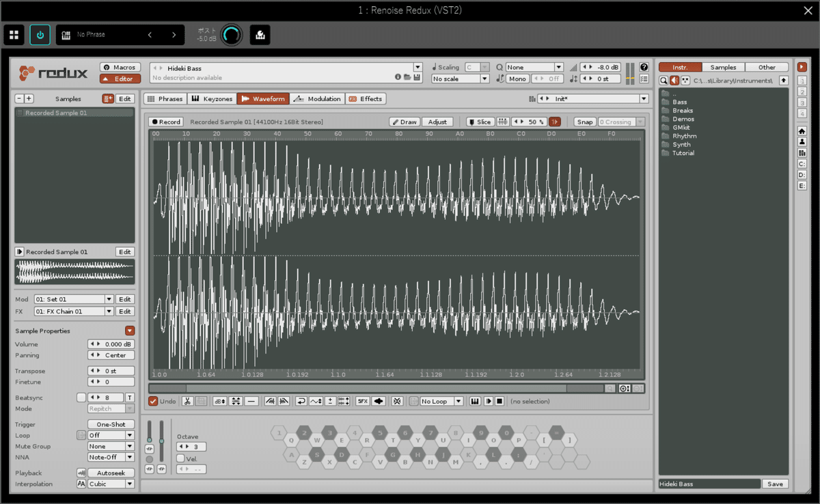Edit the FX Chain 01
This screenshot has height=504, width=820.
click(x=124, y=311)
